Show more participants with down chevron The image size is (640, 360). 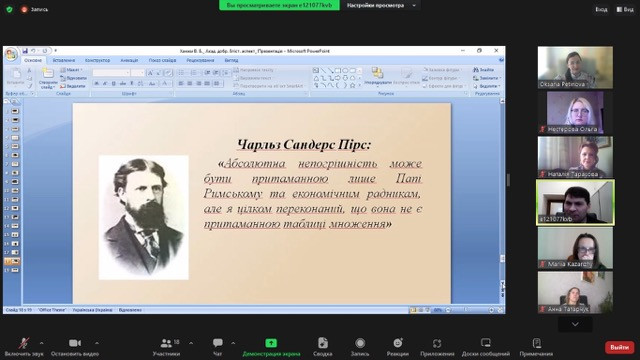[575, 324]
